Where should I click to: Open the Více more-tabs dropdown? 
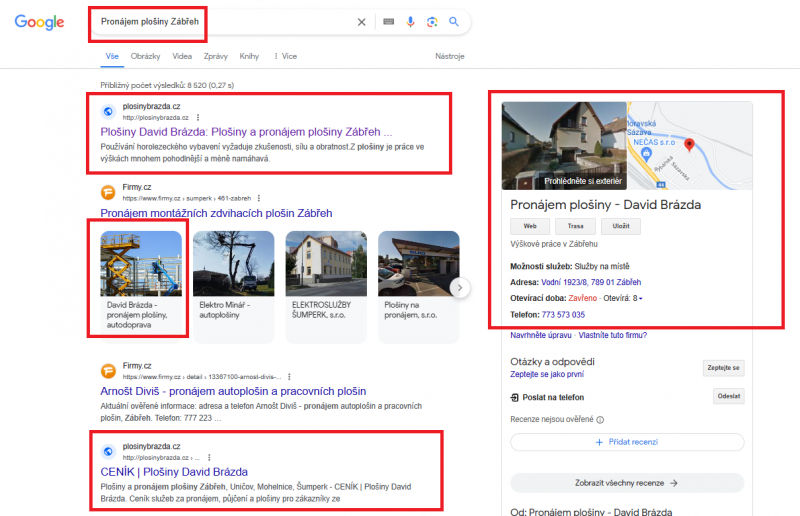(x=285, y=56)
